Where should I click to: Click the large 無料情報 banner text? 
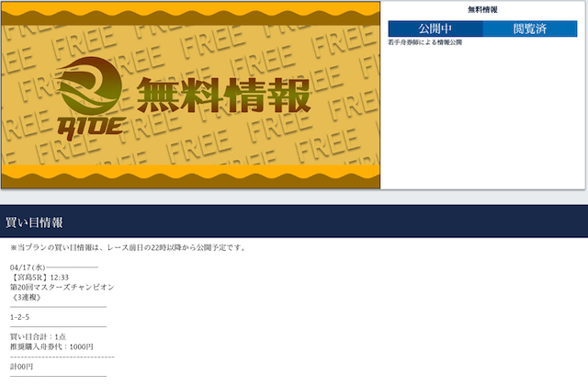(222, 96)
